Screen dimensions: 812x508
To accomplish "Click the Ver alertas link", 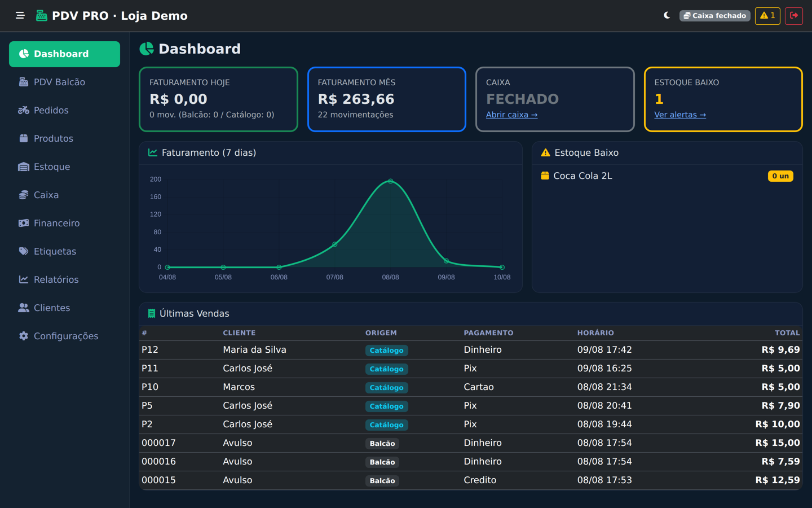I will [x=680, y=115].
